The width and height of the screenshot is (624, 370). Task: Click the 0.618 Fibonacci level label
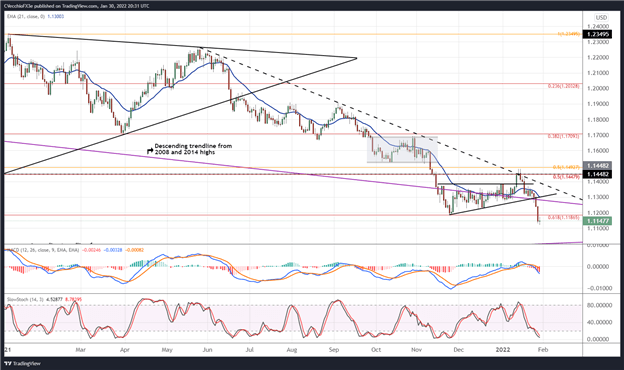tap(564, 218)
